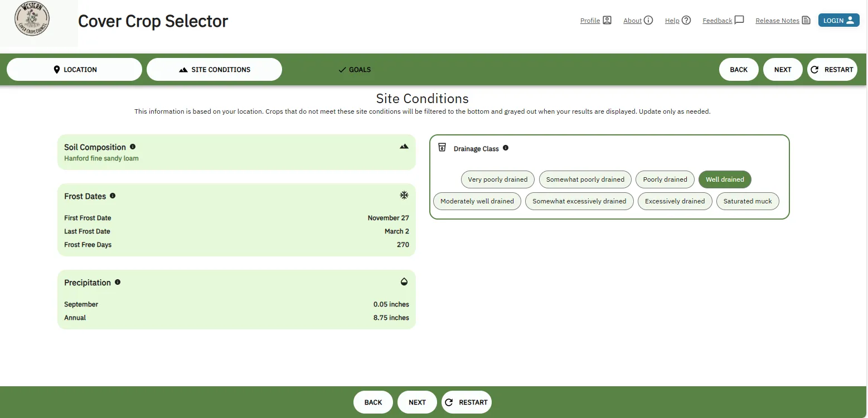Select the Very poorly drained option
The height and width of the screenshot is (418, 868).
click(497, 179)
